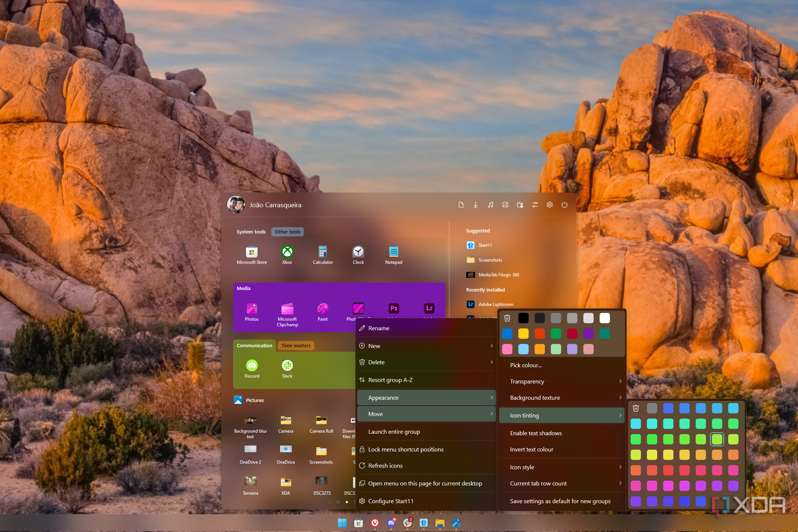Open Microsoft Clipchamp in Media group
This screenshot has width=798, height=532.
287,315
